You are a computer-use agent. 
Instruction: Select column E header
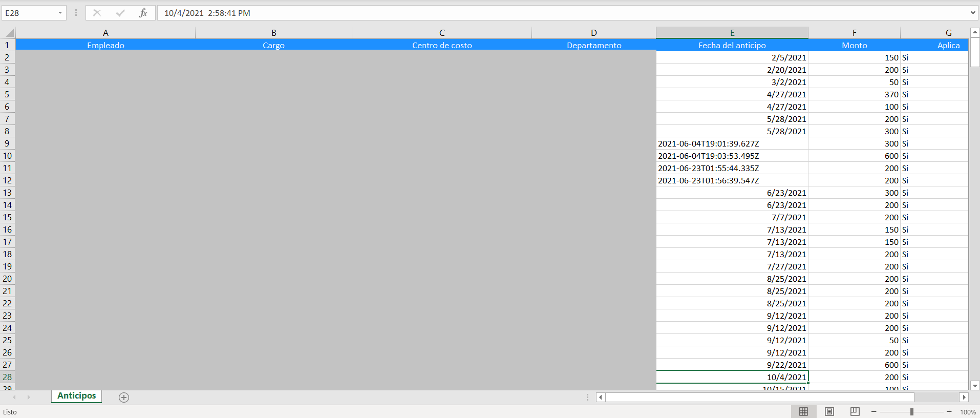click(x=732, y=33)
